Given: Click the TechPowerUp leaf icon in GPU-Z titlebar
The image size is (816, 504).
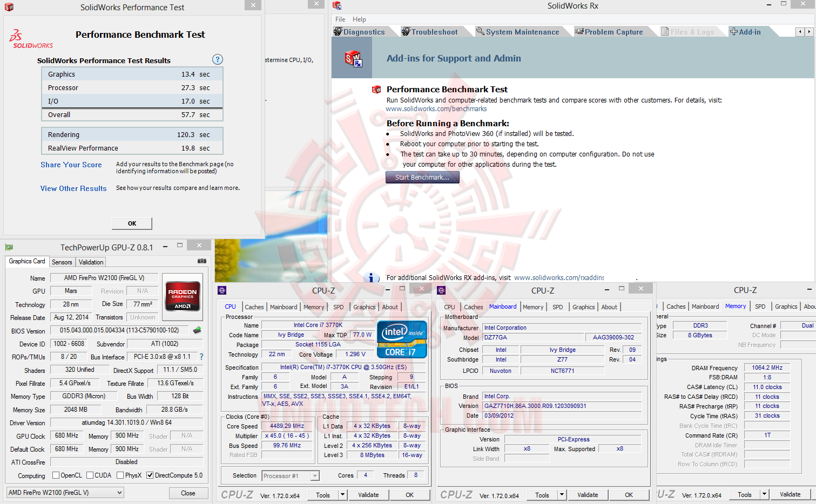Looking at the screenshot, I should (x=9, y=247).
